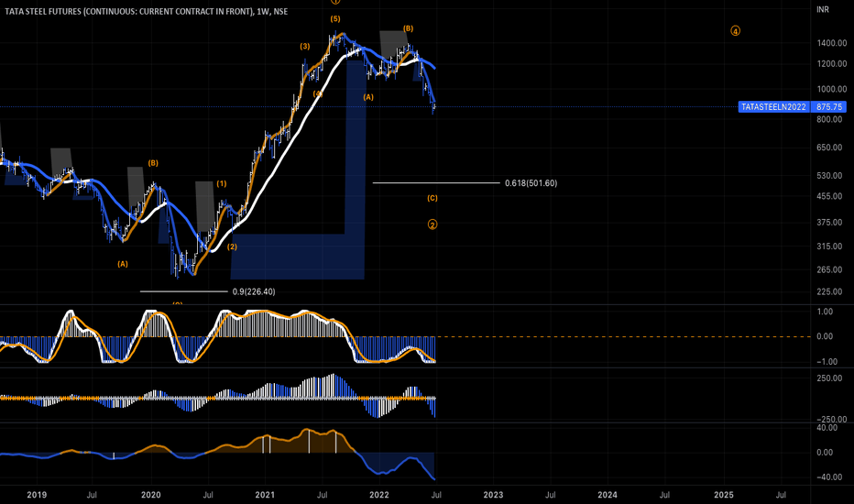Screen dimensions: 854x504
Task: Select the (1) wave label
Action: pos(222,183)
